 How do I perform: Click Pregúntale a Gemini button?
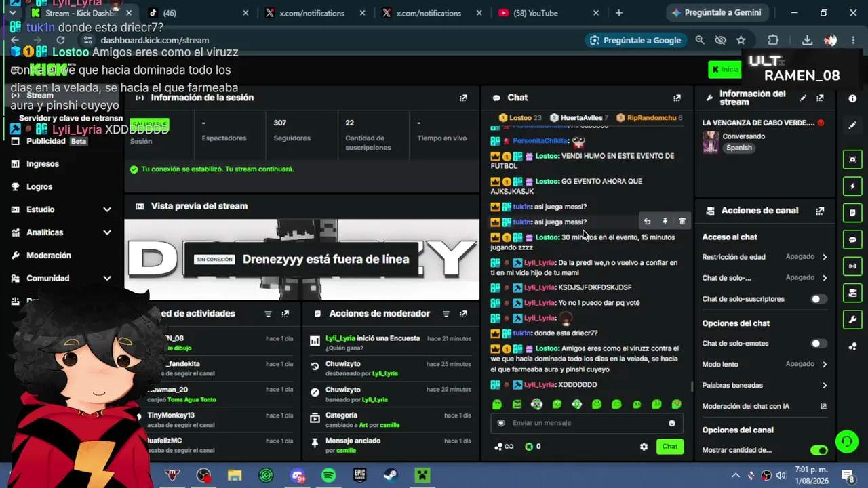pyautogui.click(x=717, y=13)
